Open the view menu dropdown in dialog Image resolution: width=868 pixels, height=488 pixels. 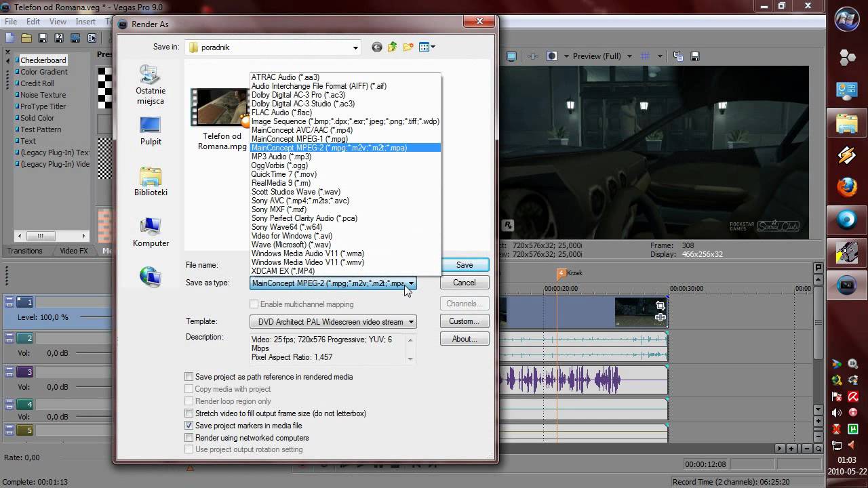(x=433, y=47)
